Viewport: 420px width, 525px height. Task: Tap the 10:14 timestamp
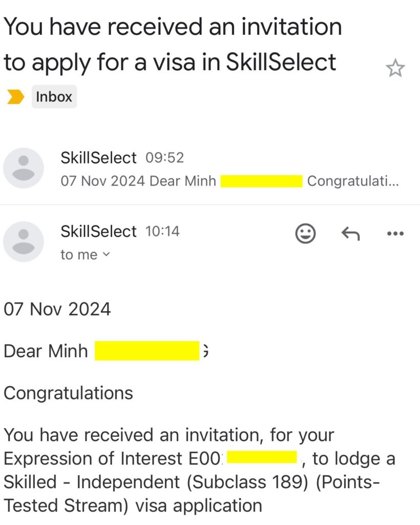click(163, 231)
